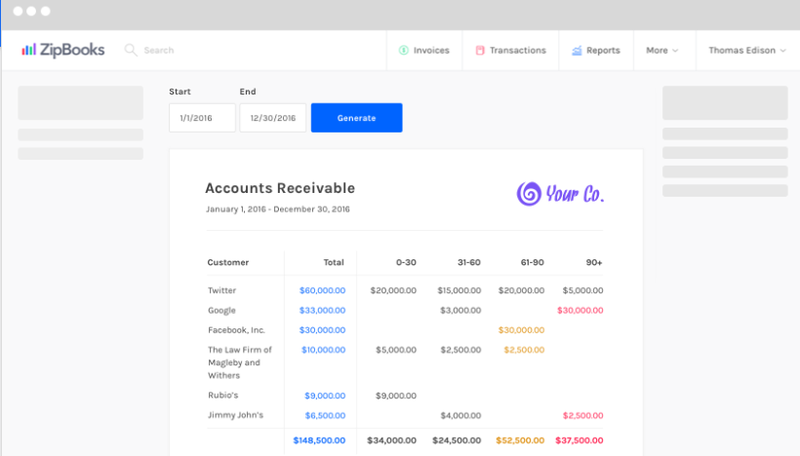This screenshot has height=456, width=800.
Task: Select The Law Firm of Magleby and Withers
Action: [x=240, y=363]
